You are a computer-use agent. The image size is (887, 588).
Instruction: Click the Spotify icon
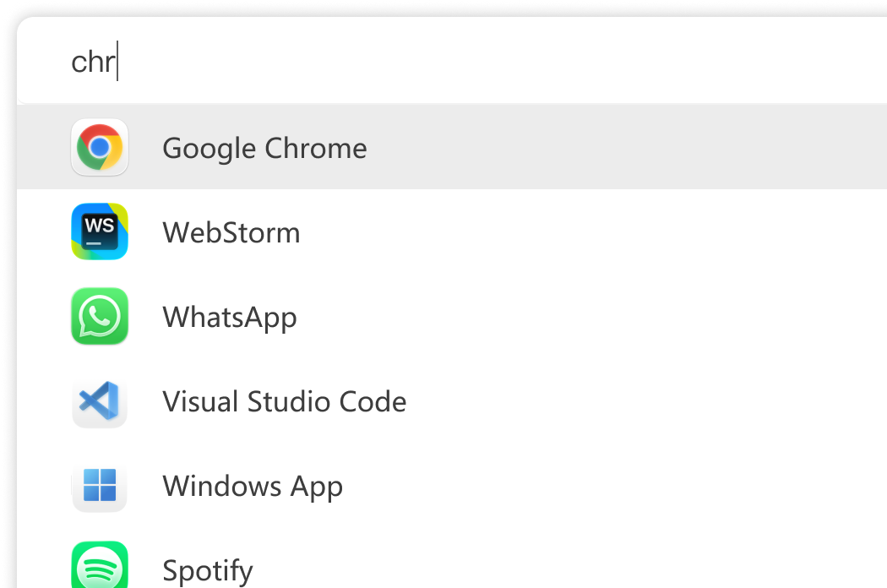[100, 566]
